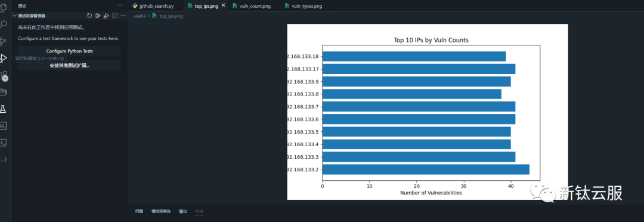
Task: Switch to github_search.py tab
Action: [156, 6]
